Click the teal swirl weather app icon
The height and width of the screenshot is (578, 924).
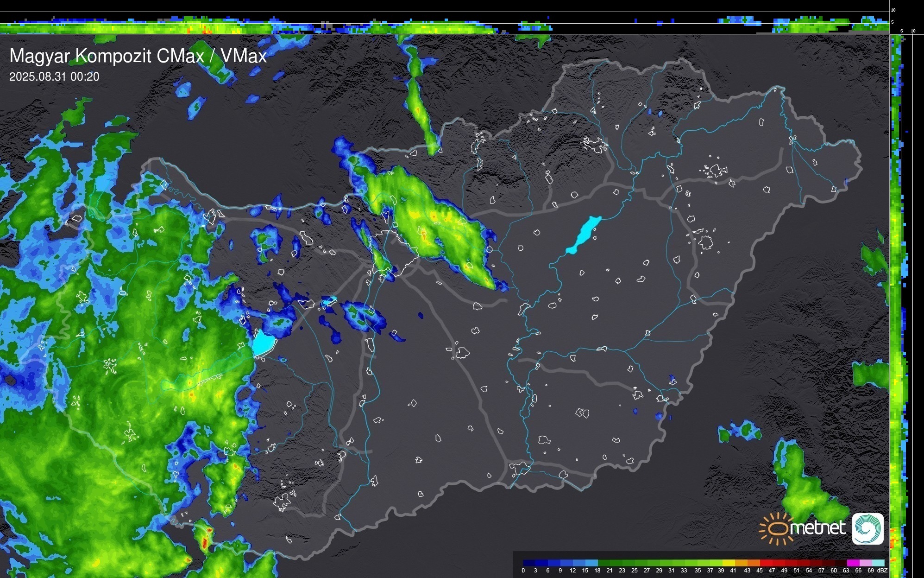click(867, 528)
